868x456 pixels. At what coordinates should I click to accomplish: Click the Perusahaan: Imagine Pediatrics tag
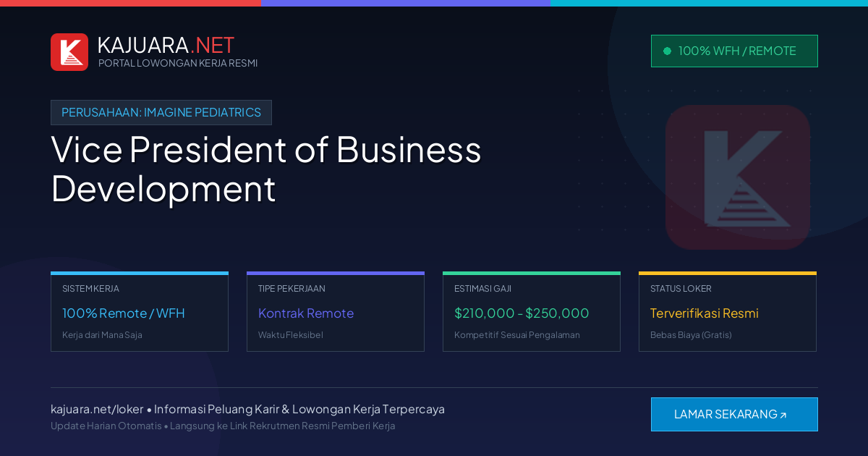(161, 113)
